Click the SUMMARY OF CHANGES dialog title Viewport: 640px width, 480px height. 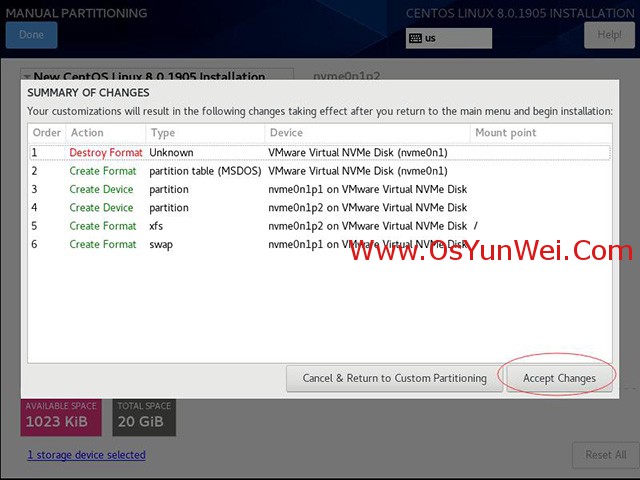(x=88, y=93)
